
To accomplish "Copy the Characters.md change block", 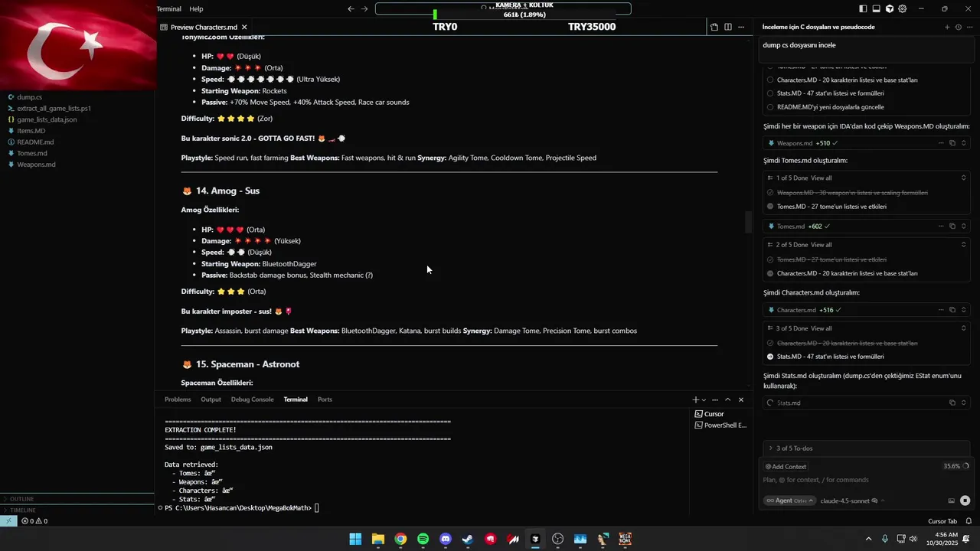I will coord(952,310).
